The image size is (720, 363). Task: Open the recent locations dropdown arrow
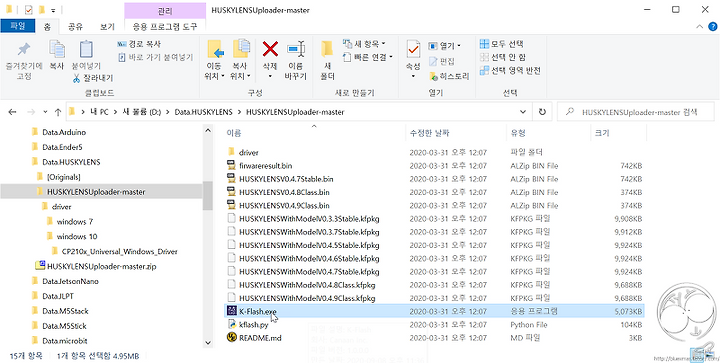tap(45, 112)
